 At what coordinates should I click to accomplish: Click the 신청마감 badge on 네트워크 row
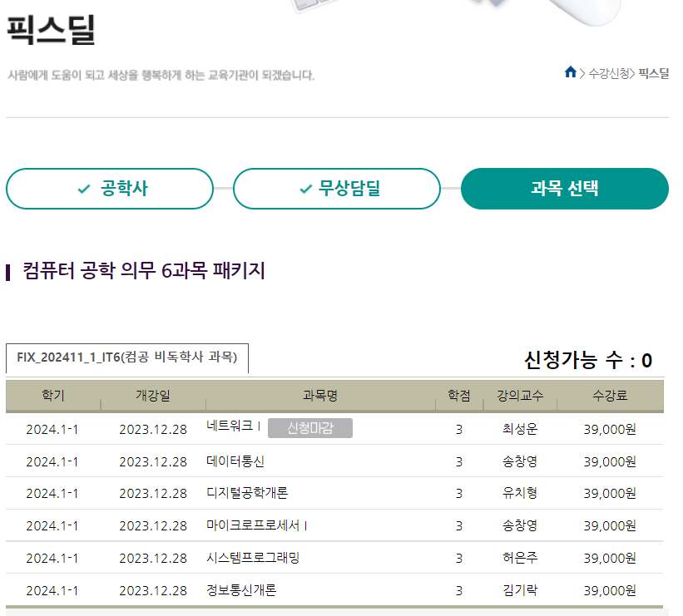(310, 428)
